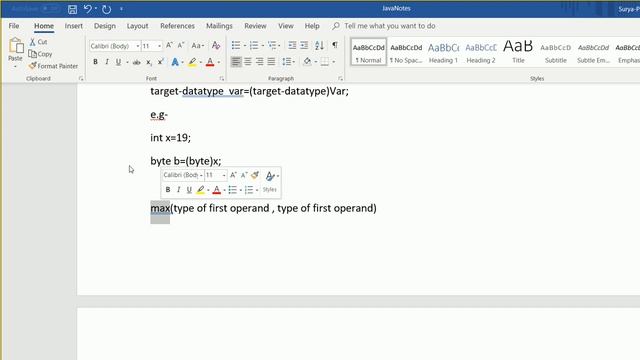
Task: Toggle Underline in the ribbon Font group
Action: [118, 62]
